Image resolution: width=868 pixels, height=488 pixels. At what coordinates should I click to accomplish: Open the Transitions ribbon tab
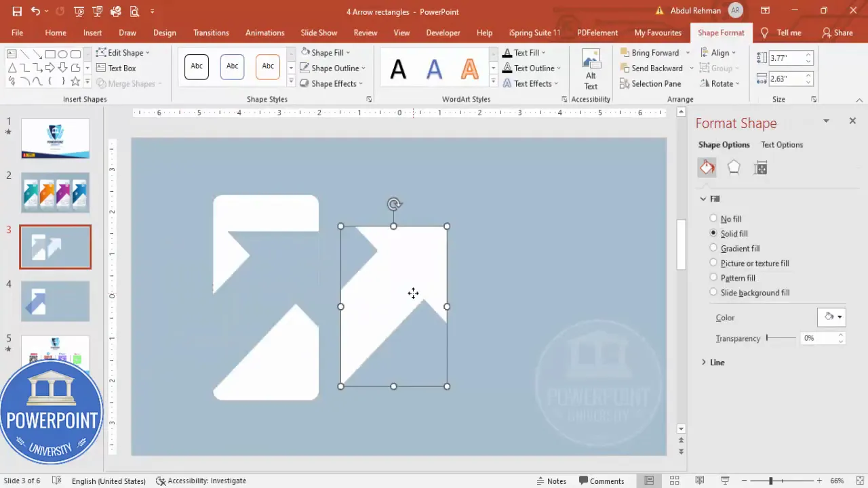[211, 33]
